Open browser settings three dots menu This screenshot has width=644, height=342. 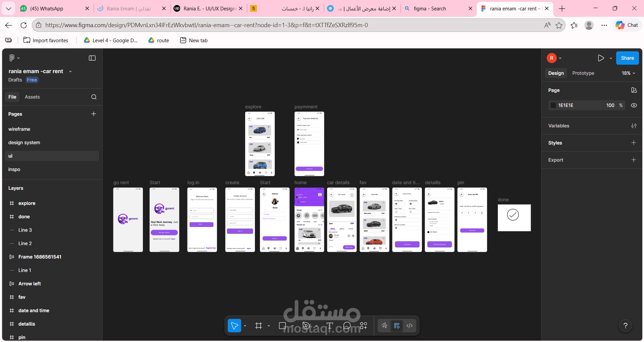coord(604,25)
